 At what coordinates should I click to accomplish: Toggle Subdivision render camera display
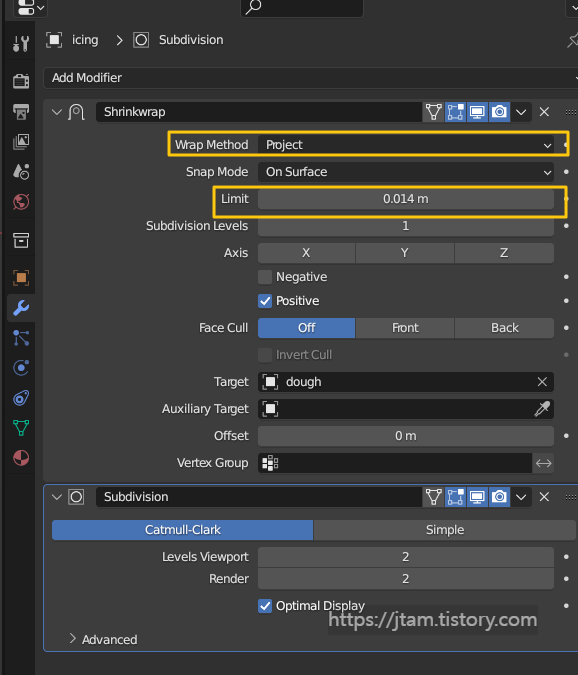coord(499,497)
